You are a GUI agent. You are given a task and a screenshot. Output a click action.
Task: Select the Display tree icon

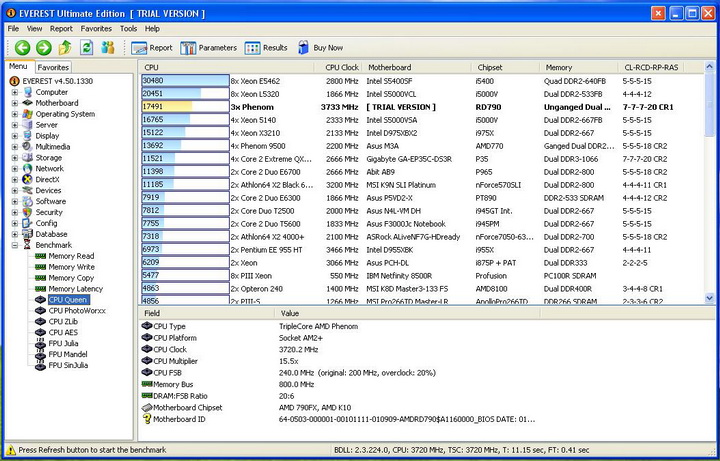coord(28,135)
